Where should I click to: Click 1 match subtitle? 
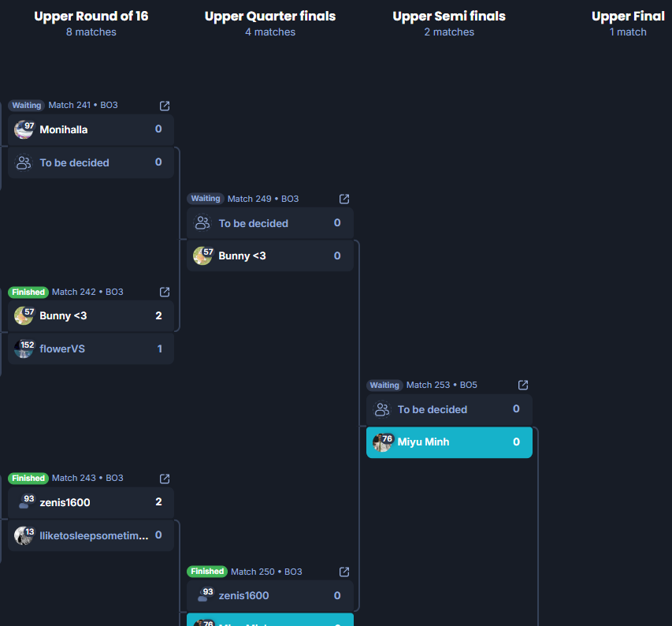pos(629,32)
